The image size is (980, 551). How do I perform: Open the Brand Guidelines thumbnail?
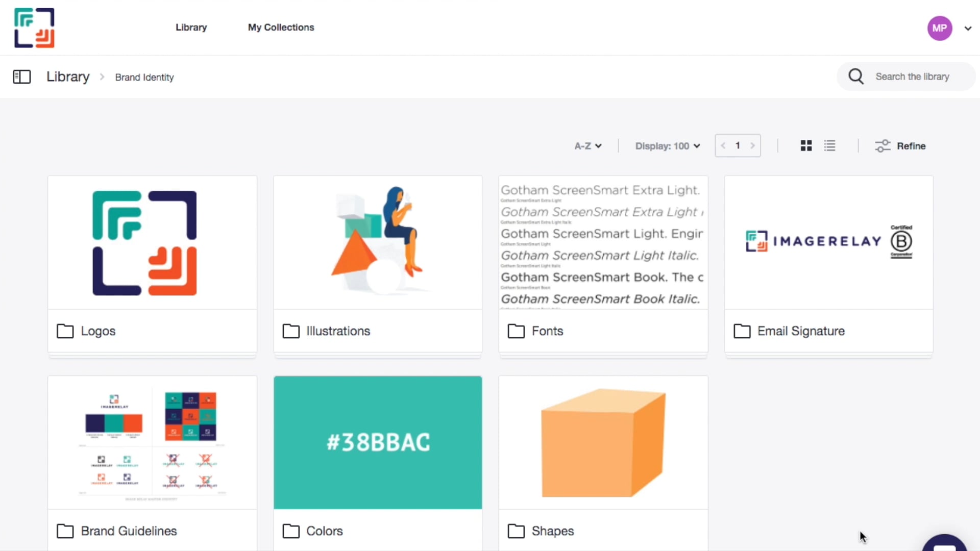click(152, 443)
